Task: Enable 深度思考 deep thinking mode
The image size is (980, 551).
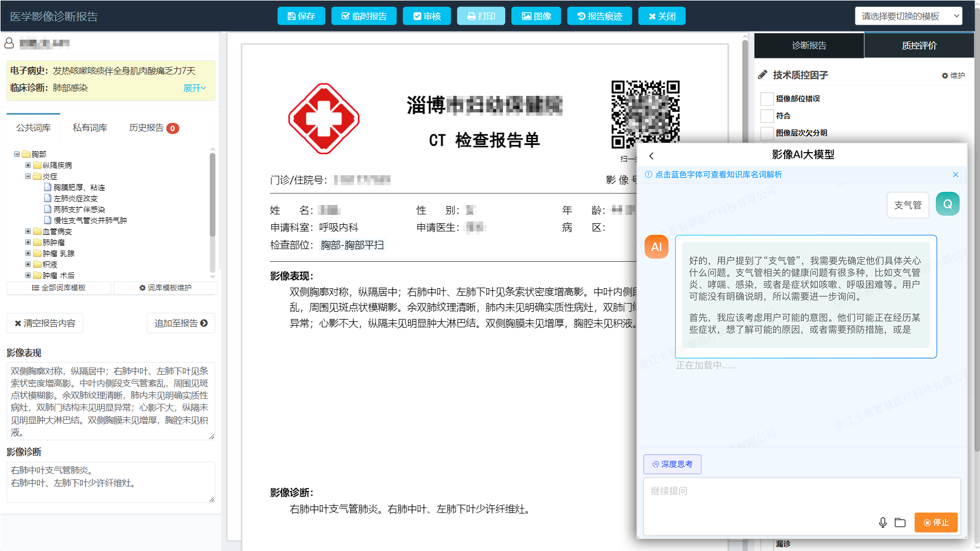Action: [672, 464]
